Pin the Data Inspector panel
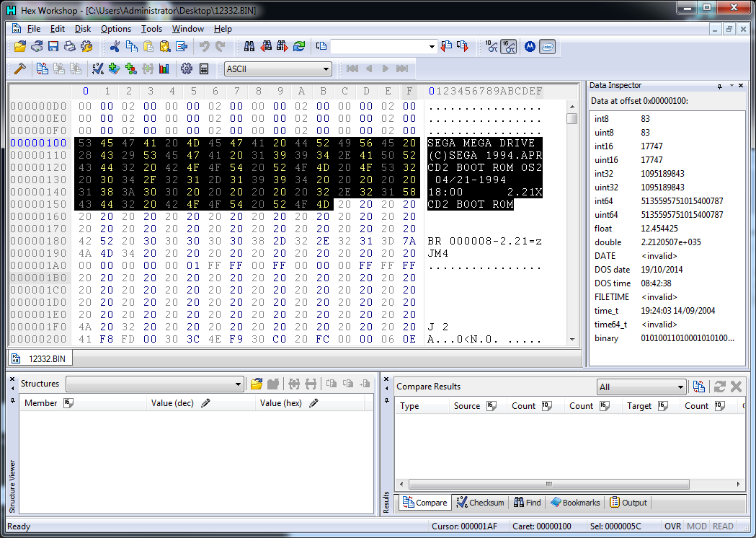Viewport: 756px width, 538px height. pos(720,86)
